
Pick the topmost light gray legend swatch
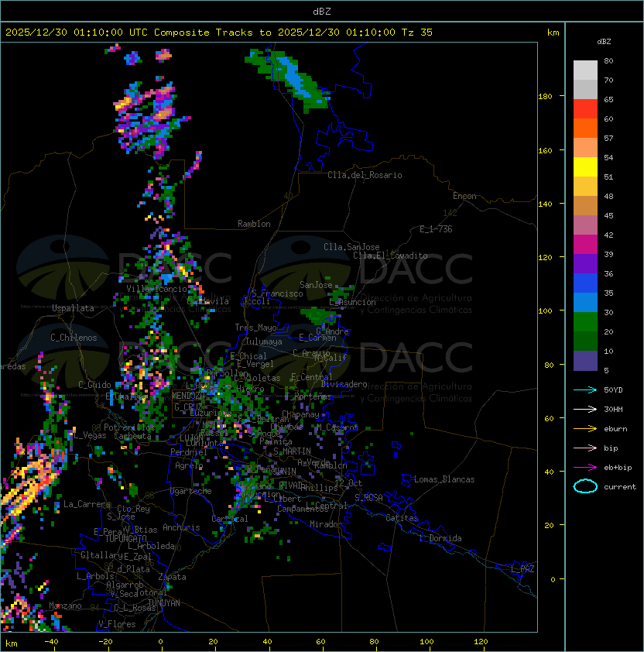coord(585,70)
